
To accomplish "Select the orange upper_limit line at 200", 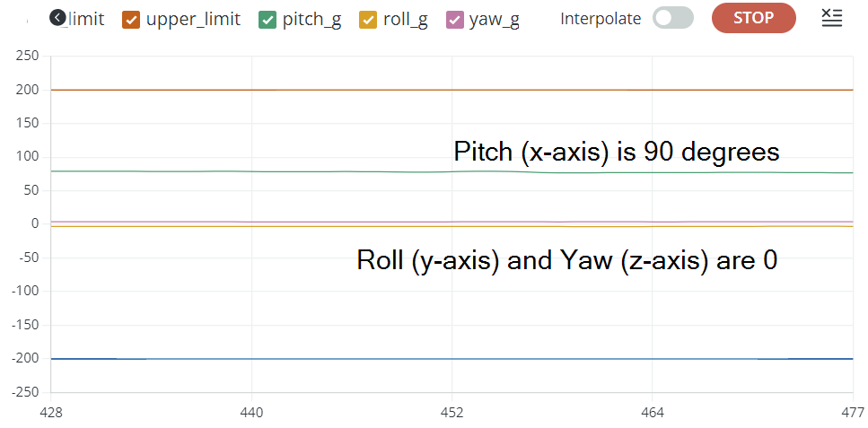I will [452, 90].
